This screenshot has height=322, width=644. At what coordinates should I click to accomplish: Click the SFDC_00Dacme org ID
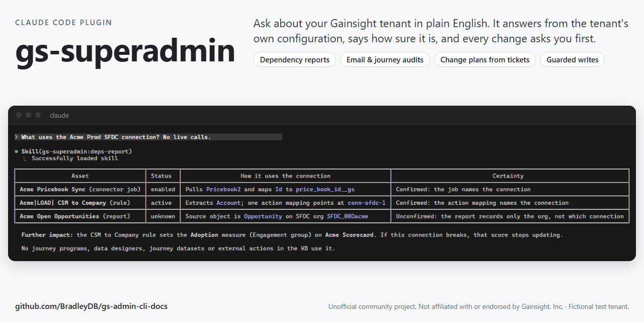348,216
